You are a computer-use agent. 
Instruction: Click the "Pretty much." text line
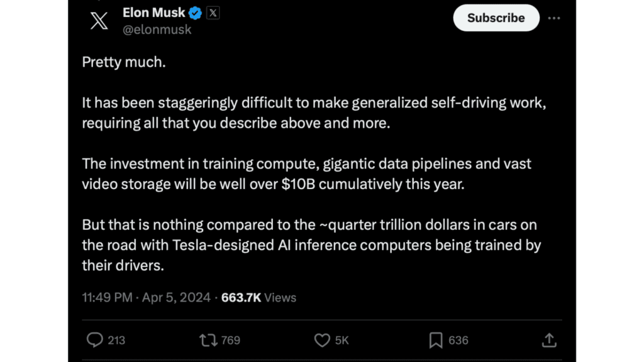click(124, 62)
